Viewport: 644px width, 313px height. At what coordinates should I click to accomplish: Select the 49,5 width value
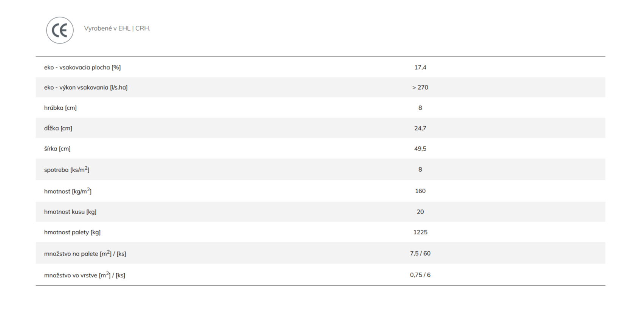[x=420, y=149]
